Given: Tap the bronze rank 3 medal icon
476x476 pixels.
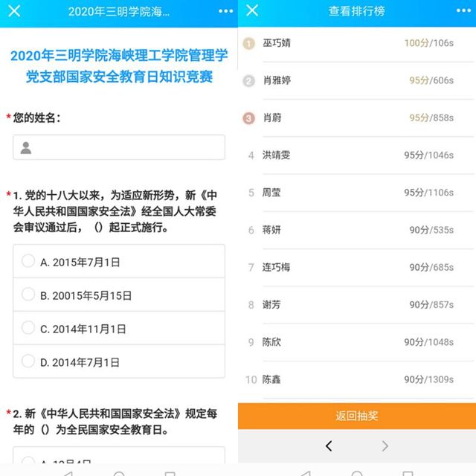Looking at the screenshot, I should tap(250, 118).
